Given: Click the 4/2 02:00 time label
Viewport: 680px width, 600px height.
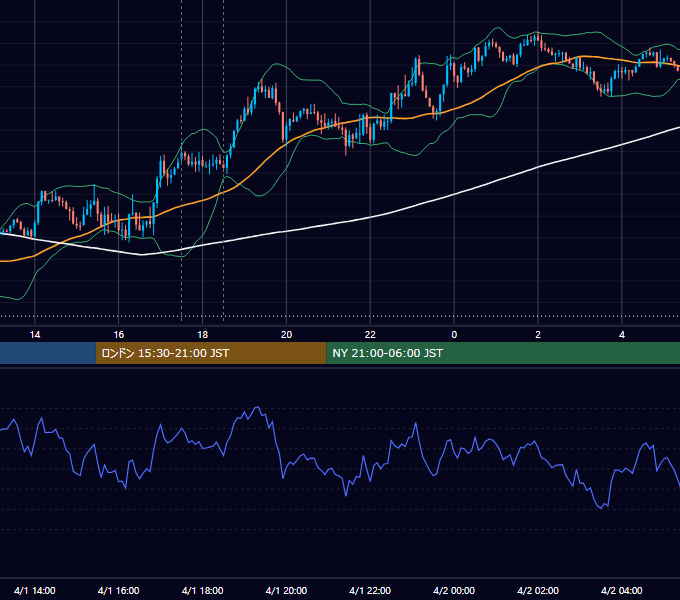Looking at the screenshot, I should click(538, 590).
